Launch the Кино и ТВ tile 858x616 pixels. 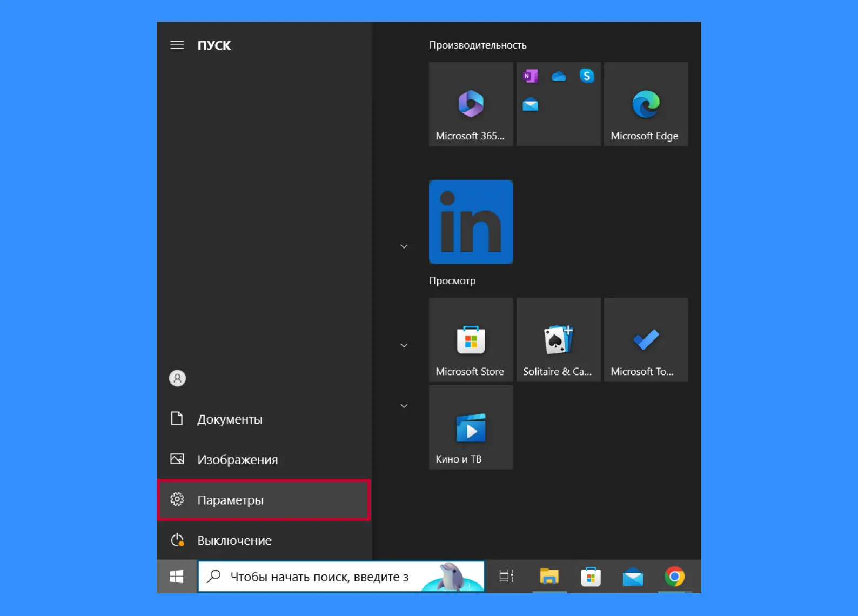(x=471, y=427)
